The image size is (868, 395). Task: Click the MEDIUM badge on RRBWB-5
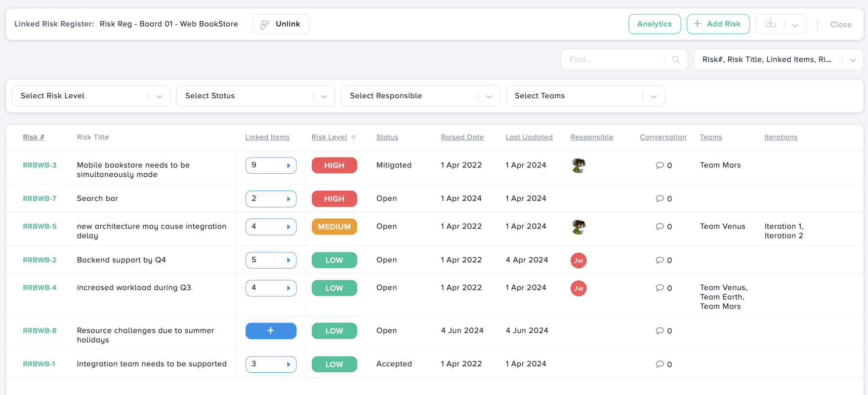click(334, 227)
